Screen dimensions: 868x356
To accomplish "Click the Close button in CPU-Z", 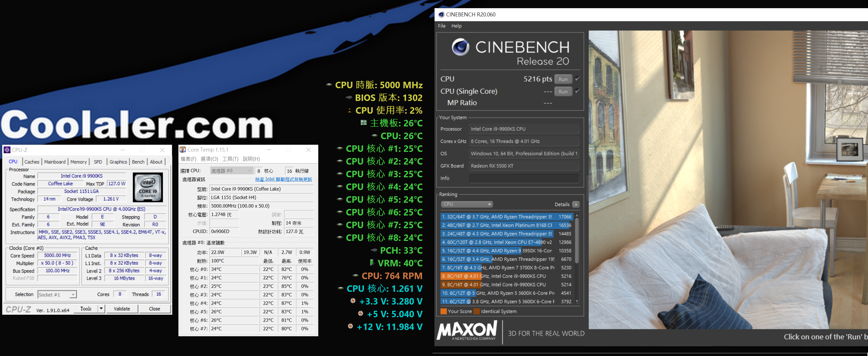I will [x=155, y=309].
